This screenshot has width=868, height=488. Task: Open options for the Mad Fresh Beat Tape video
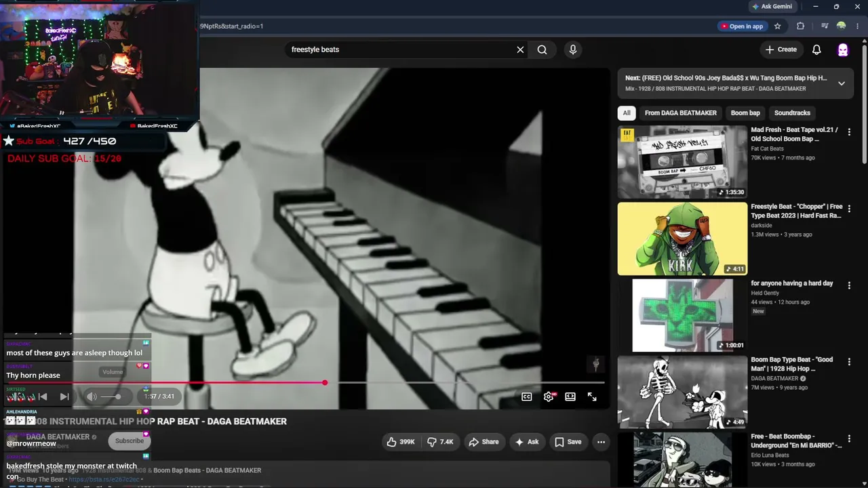(x=849, y=132)
